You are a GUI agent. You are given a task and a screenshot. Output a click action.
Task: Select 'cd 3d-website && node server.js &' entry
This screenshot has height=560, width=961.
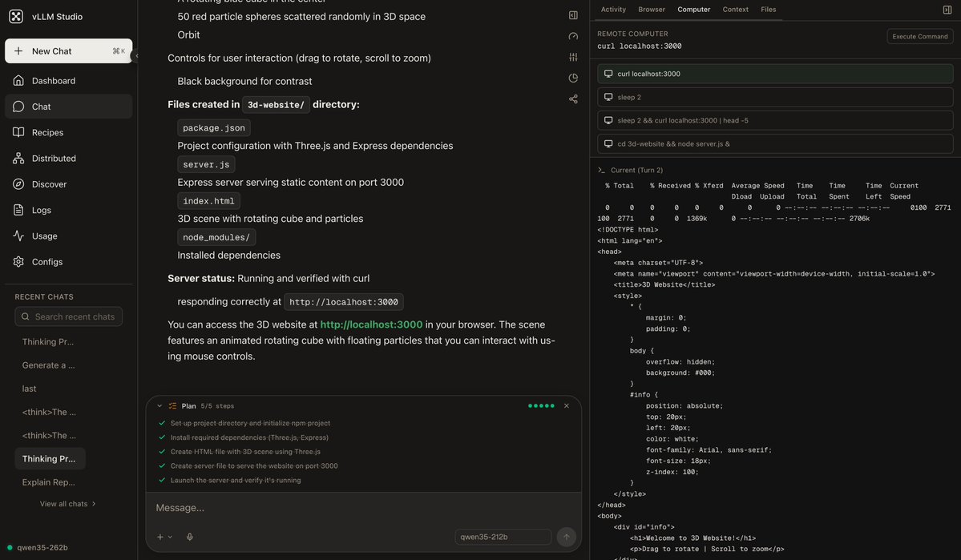(x=775, y=144)
